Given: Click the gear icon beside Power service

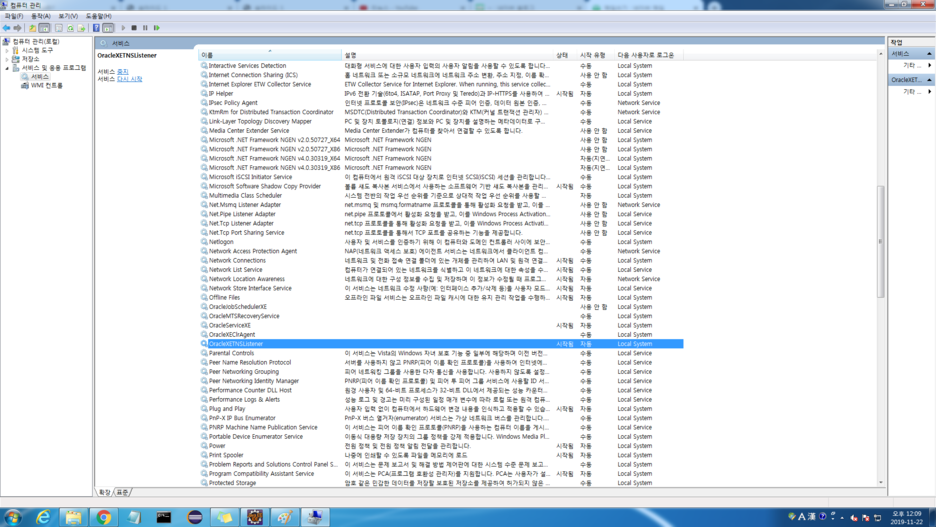Looking at the screenshot, I should point(204,446).
